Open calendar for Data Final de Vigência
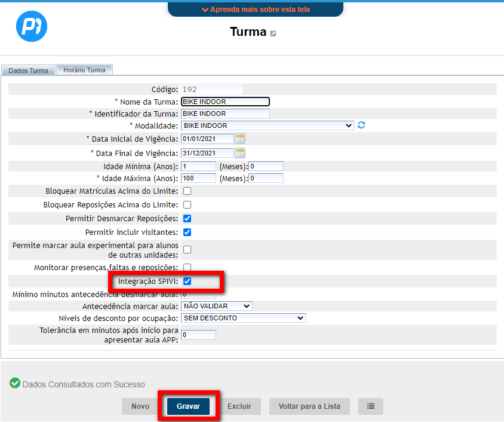The image size is (504, 422). pos(240,152)
